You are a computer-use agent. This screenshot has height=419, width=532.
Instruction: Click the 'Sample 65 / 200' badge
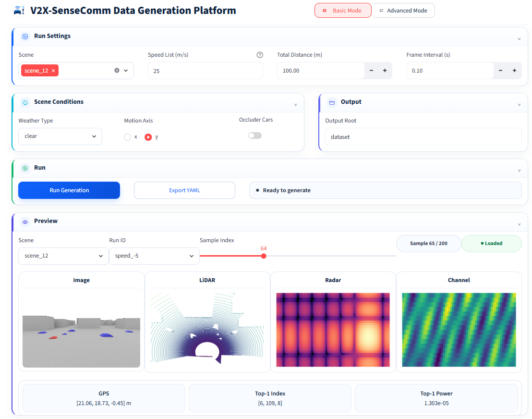click(428, 244)
